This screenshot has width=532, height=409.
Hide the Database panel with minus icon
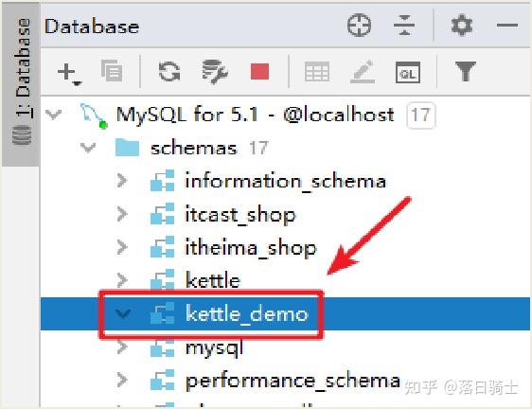[506, 26]
